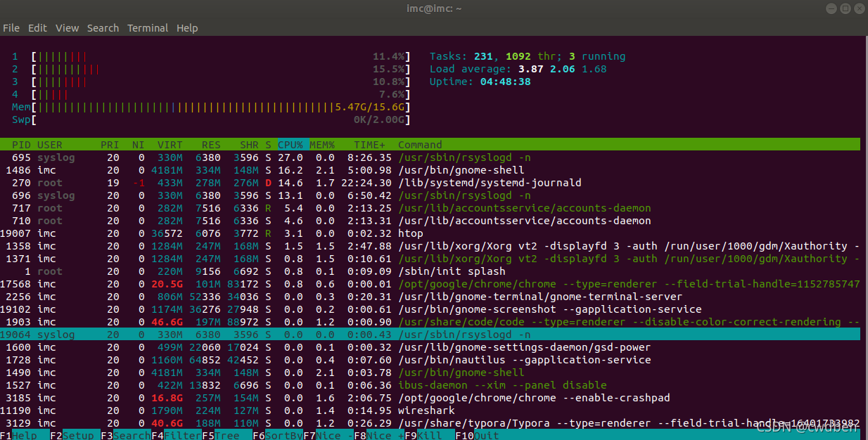Screen dimensions: 868x440
Task: Sort by SHR column header
Action: 249,145
